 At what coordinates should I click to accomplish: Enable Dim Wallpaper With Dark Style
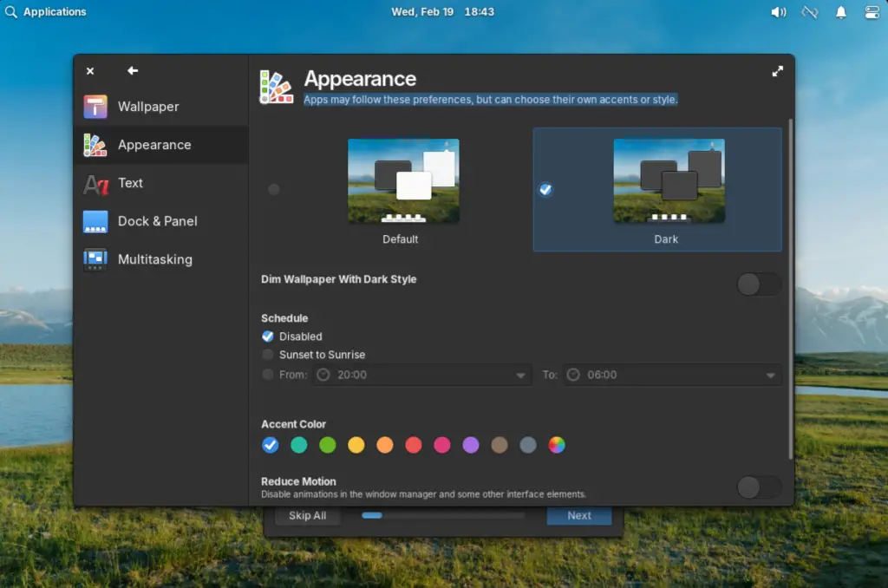point(759,284)
